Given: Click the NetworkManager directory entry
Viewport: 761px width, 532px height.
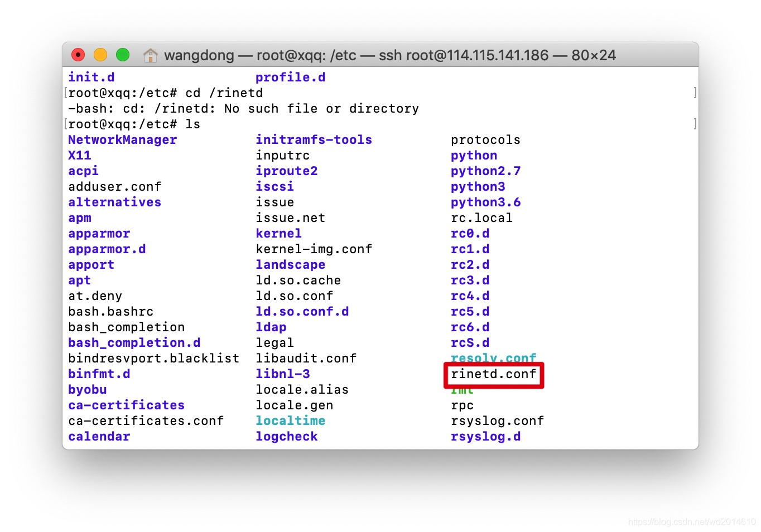Looking at the screenshot, I should [x=123, y=140].
